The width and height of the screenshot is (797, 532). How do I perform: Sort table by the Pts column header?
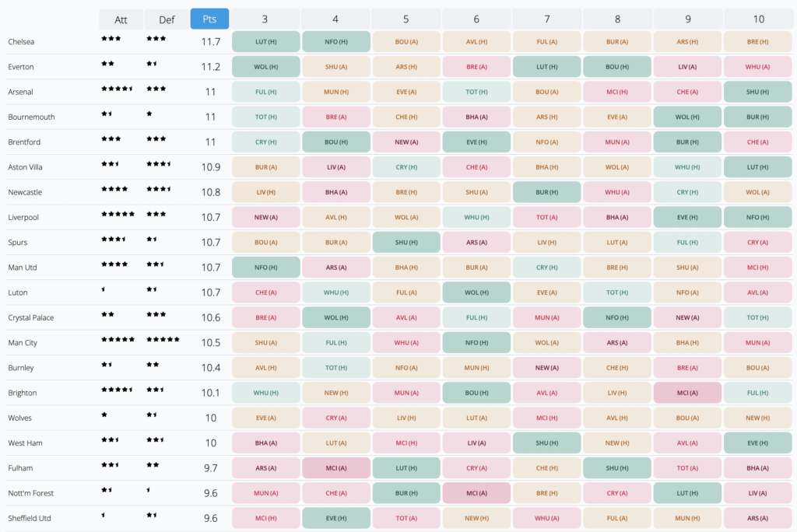coord(209,19)
